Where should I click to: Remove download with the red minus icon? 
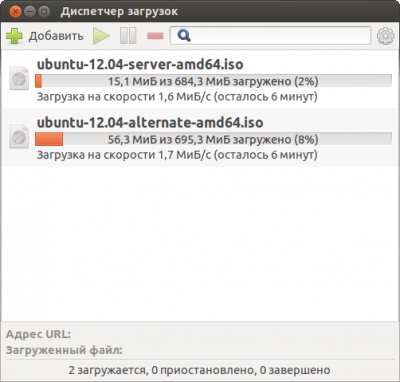155,36
